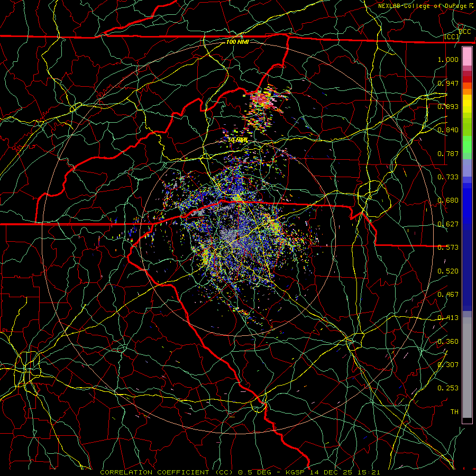Click the 1.000 value on the color scale
Image resolution: width=476 pixels, height=476 pixels.
pyautogui.click(x=448, y=59)
